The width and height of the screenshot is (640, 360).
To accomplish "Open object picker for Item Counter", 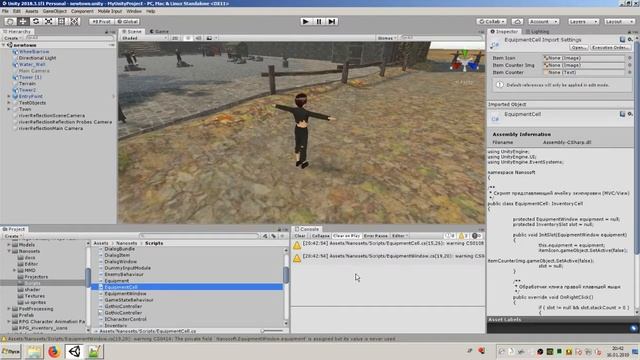I will 630,72.
